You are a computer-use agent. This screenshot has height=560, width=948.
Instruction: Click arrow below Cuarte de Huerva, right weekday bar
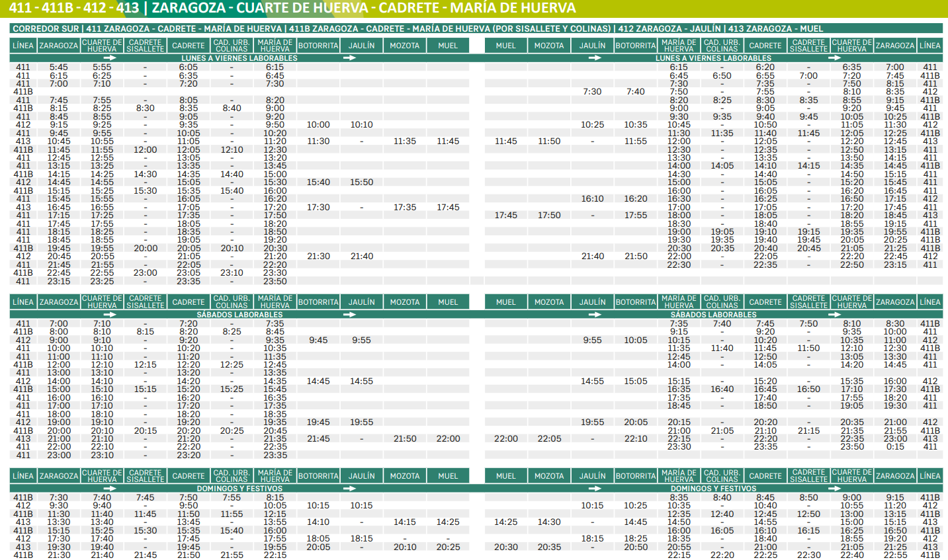[834, 58]
